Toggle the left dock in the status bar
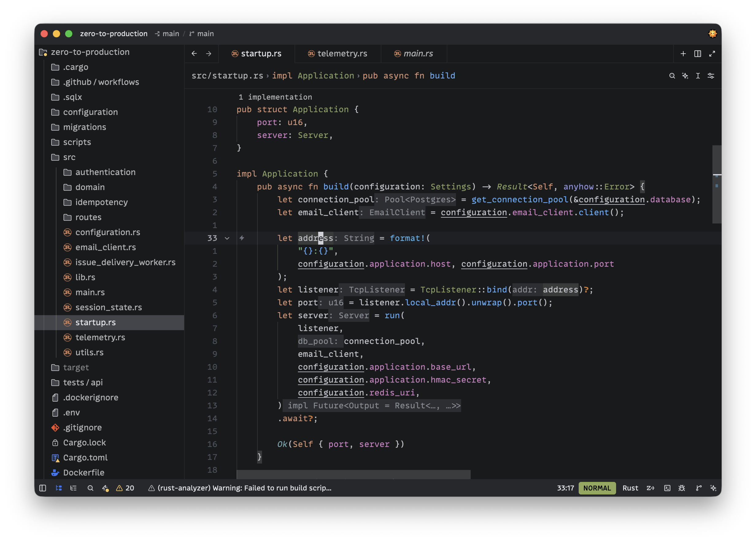The height and width of the screenshot is (542, 756). click(x=43, y=488)
